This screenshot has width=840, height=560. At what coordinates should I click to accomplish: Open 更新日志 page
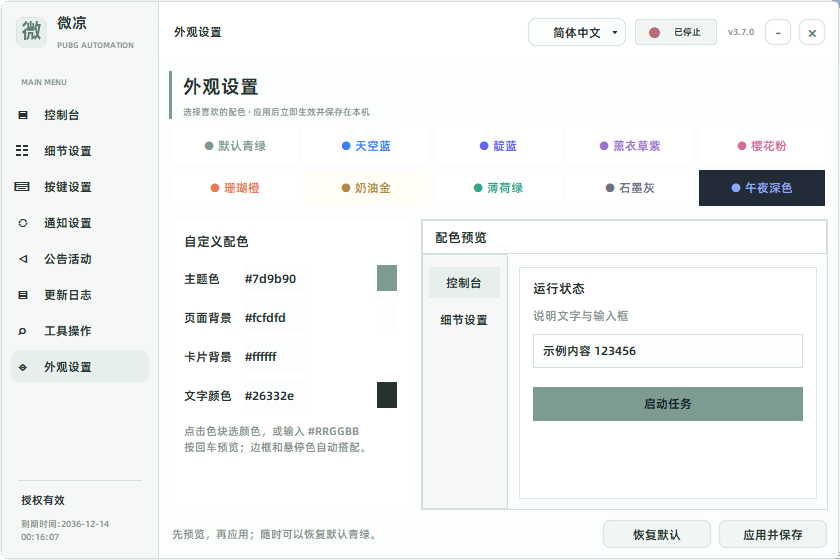point(80,294)
